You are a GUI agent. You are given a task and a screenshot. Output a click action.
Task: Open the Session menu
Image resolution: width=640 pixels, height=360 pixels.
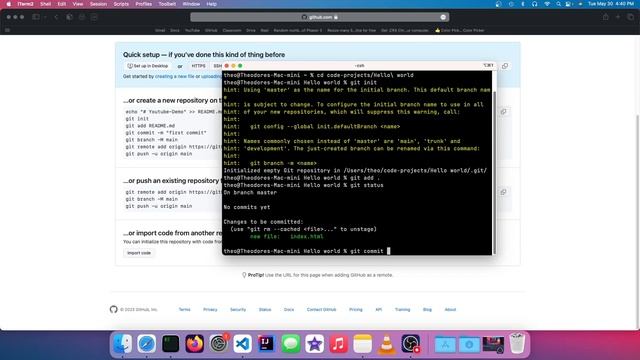tap(98, 4)
